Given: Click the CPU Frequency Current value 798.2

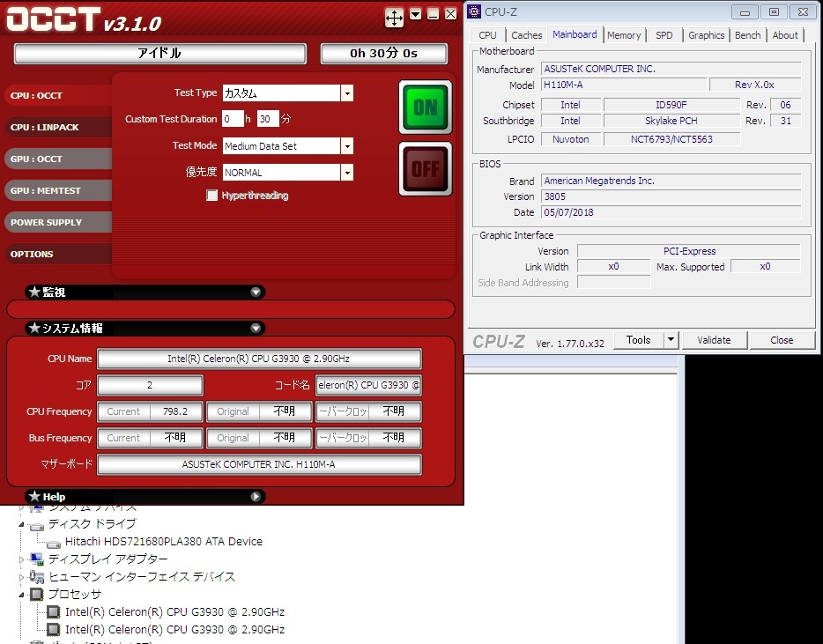Looking at the screenshot, I should coord(175,411).
